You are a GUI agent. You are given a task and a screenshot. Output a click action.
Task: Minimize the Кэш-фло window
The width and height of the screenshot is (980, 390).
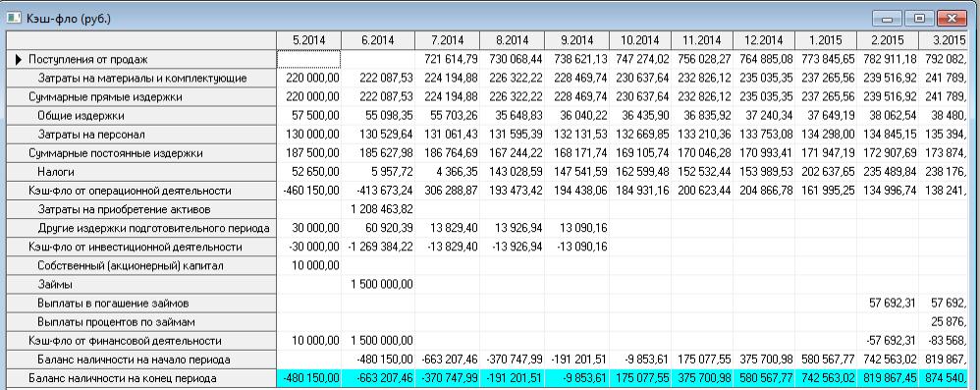pyautogui.click(x=887, y=19)
